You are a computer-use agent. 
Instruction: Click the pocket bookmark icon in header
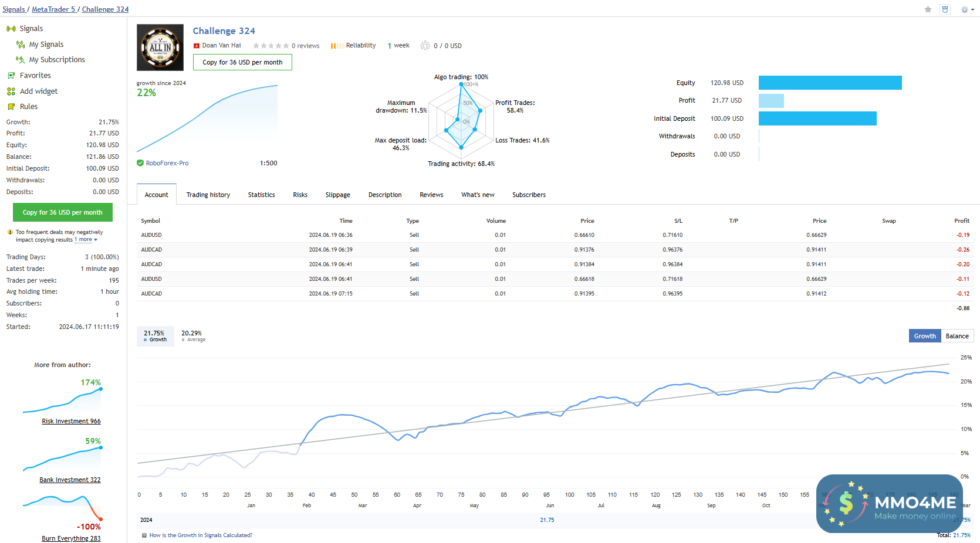point(945,9)
